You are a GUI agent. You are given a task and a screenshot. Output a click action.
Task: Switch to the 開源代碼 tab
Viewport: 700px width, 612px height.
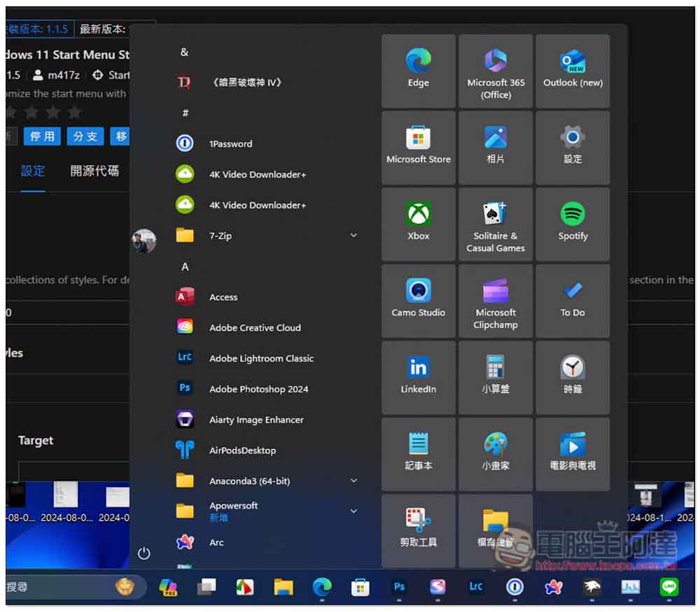[94, 171]
